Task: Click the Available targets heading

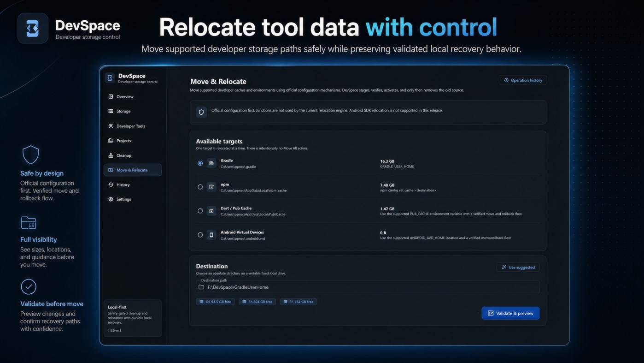Action: (x=219, y=141)
